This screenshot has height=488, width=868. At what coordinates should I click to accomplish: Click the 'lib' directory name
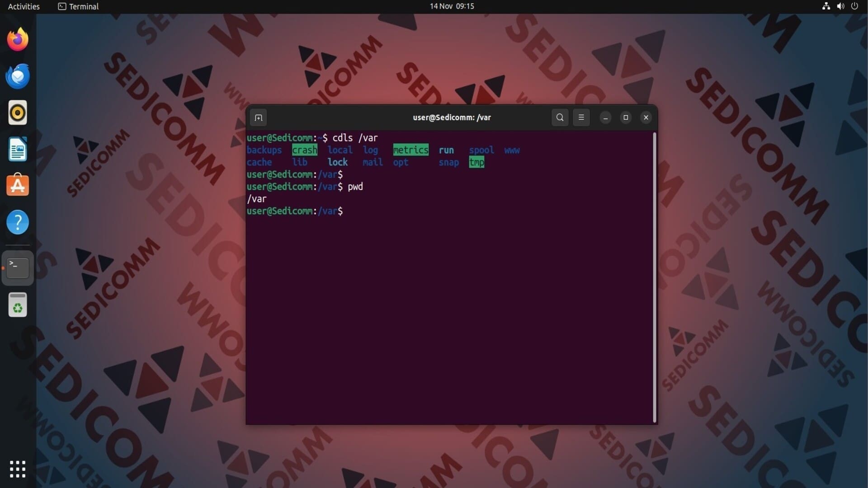tap(300, 162)
